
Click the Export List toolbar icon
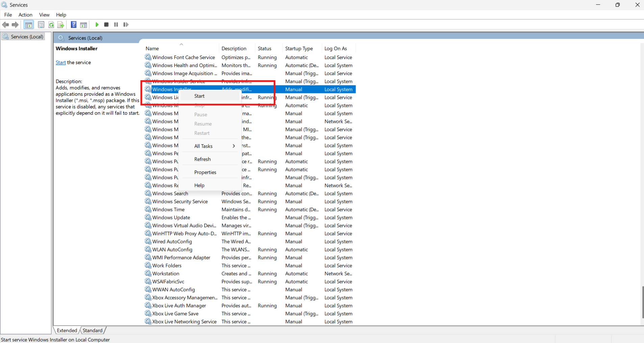pos(60,24)
